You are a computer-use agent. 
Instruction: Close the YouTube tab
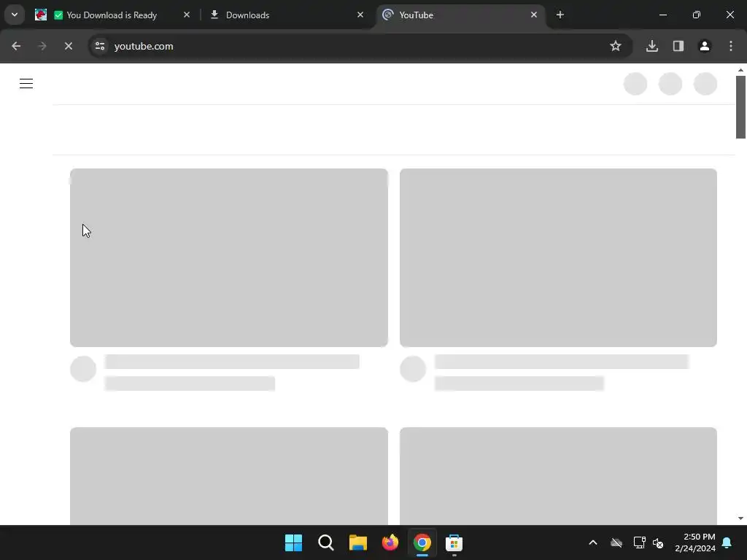tap(534, 15)
